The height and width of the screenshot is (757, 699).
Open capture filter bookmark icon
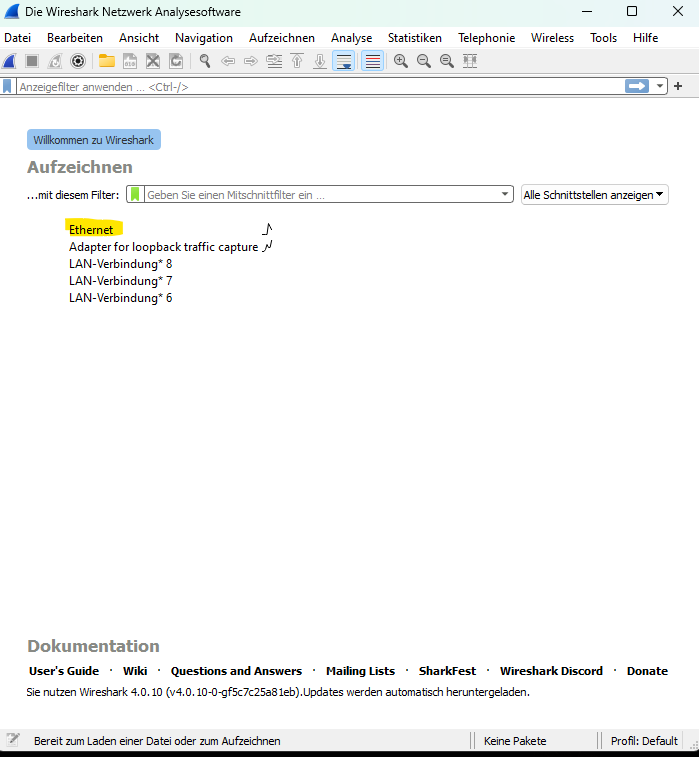pos(135,195)
